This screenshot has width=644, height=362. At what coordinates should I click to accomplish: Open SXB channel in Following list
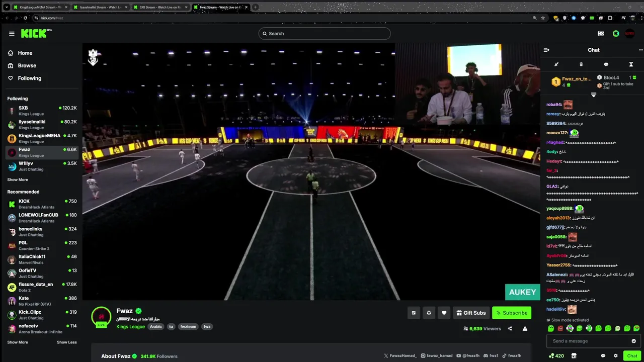coord(42,111)
